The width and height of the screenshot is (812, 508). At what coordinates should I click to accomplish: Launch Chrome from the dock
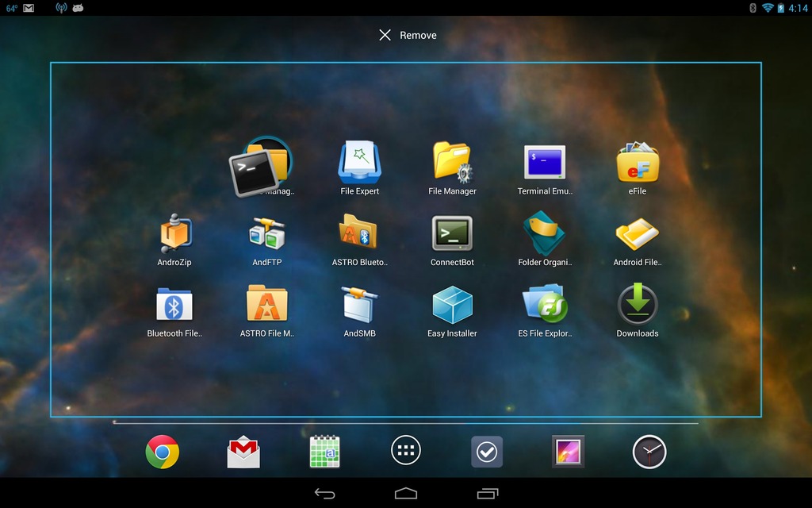[x=163, y=452]
